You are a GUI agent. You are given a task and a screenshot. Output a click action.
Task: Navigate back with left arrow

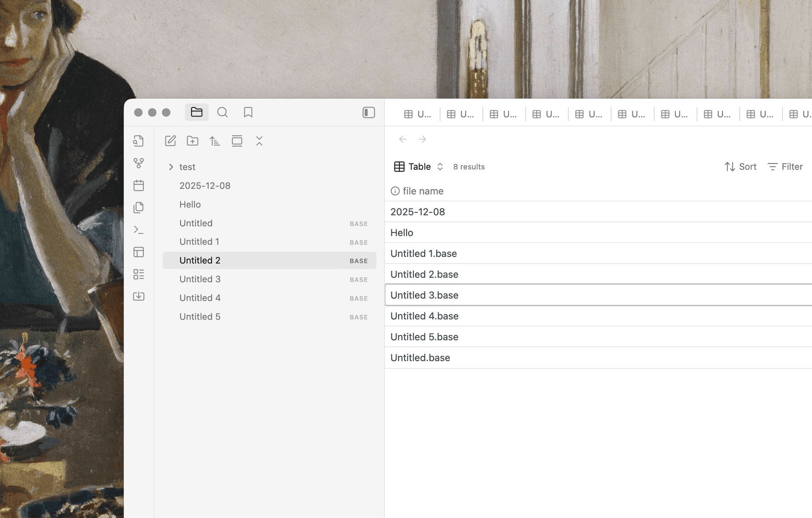(403, 139)
